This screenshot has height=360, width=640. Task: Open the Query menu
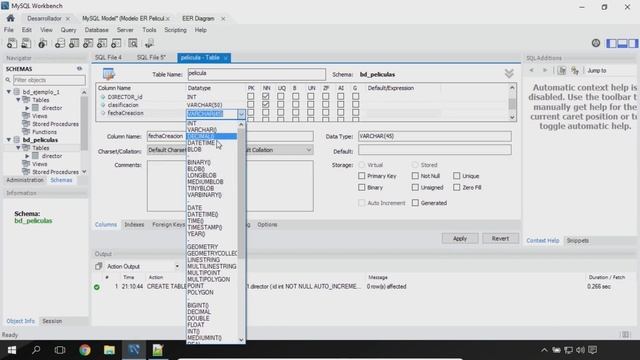pyautogui.click(x=68, y=30)
